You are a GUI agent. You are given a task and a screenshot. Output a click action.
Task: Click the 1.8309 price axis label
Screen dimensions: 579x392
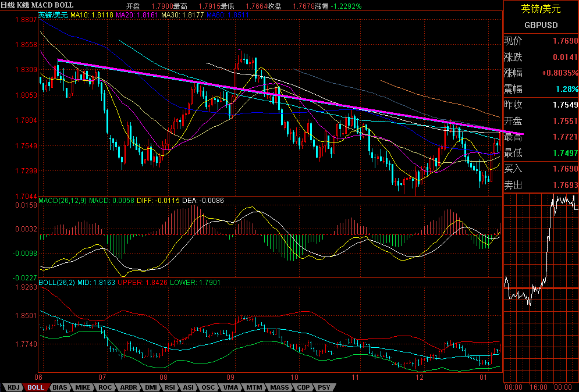pos(26,70)
